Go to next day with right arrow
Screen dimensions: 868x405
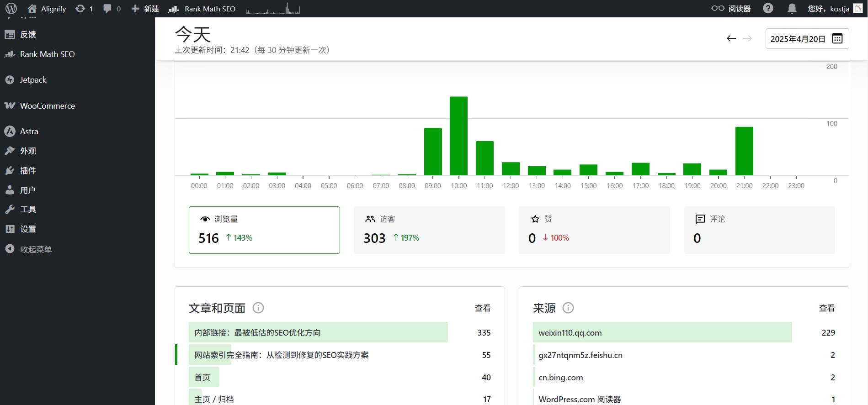tap(747, 38)
